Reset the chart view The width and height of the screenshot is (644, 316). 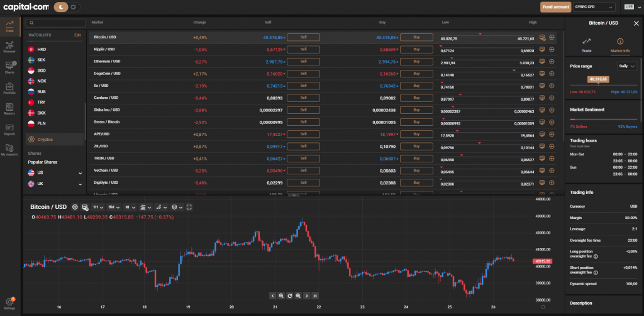(x=289, y=295)
